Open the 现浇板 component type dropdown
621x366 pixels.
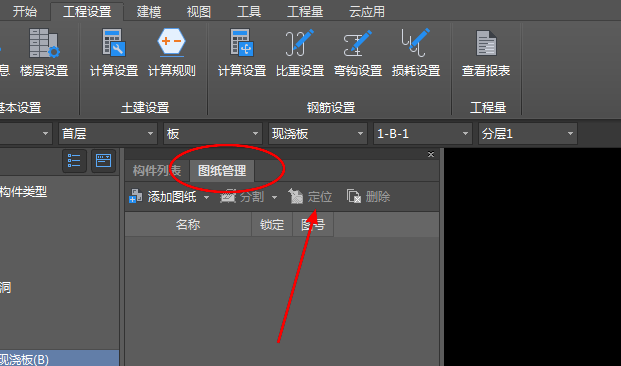[318, 133]
